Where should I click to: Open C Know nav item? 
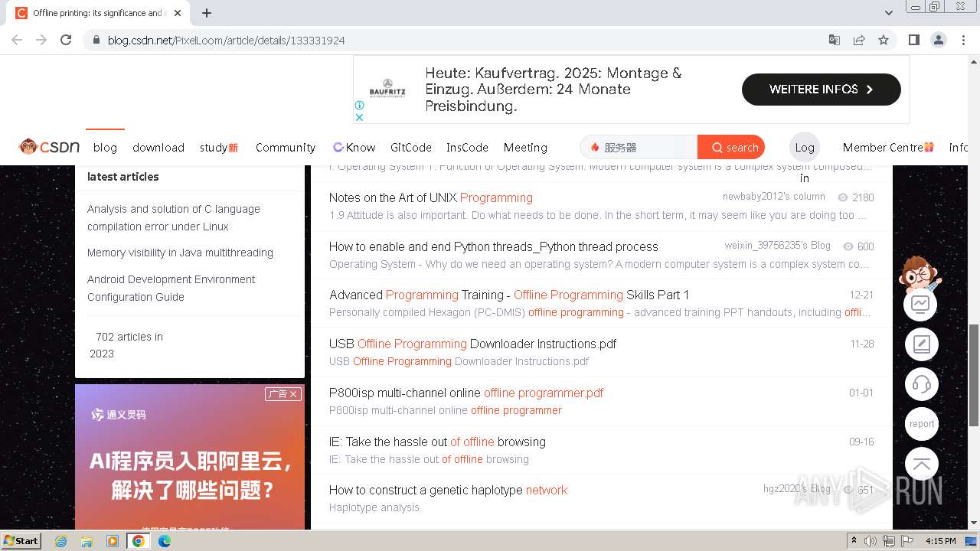(x=354, y=148)
